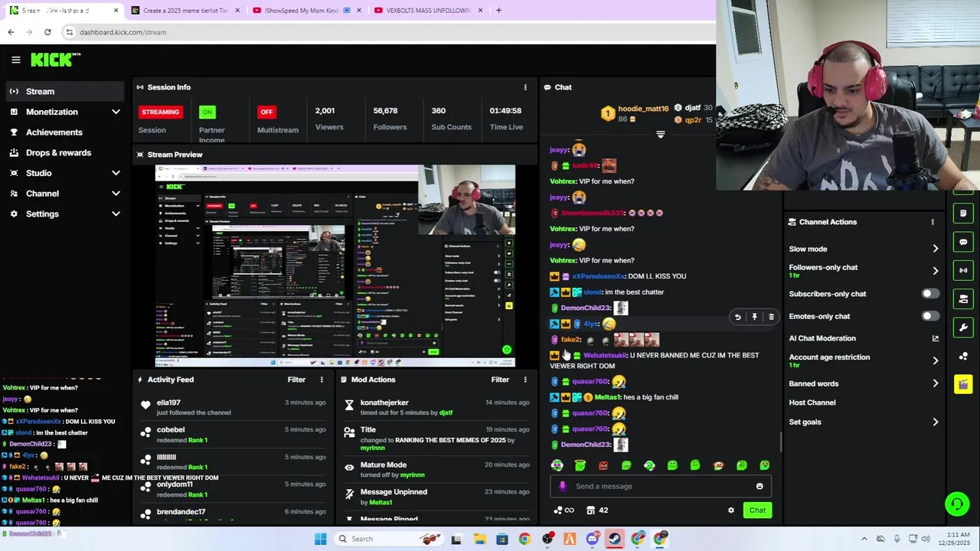Open Discord from the taskbar
Viewport: 980px width, 551px height.
[x=593, y=539]
